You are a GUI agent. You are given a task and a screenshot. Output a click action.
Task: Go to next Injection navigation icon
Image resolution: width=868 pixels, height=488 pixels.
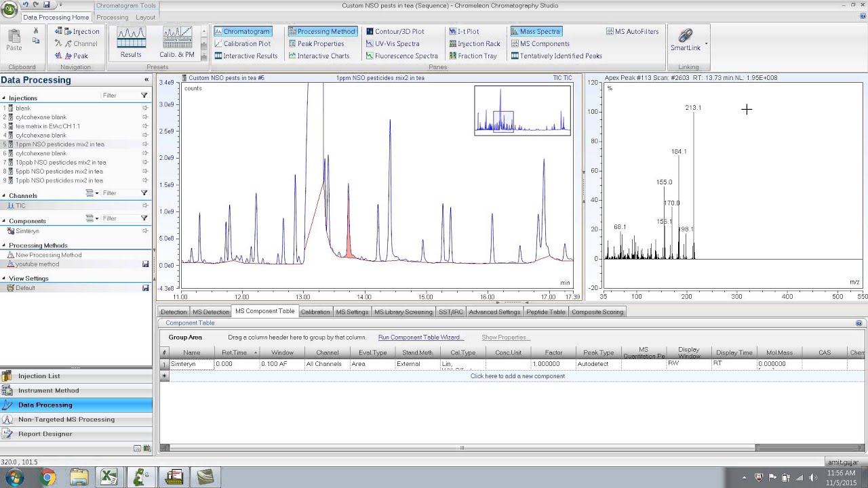(68, 31)
